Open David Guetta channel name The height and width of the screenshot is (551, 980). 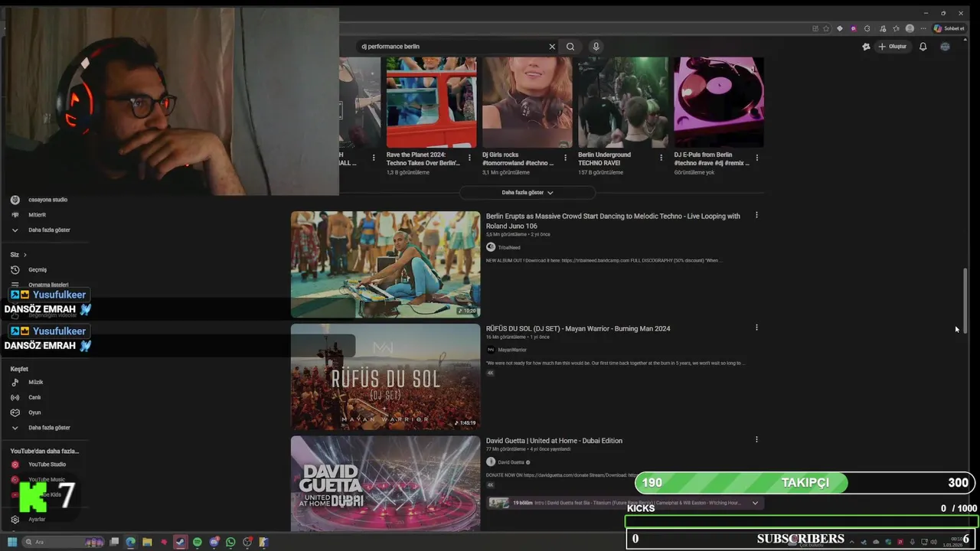[511, 462]
